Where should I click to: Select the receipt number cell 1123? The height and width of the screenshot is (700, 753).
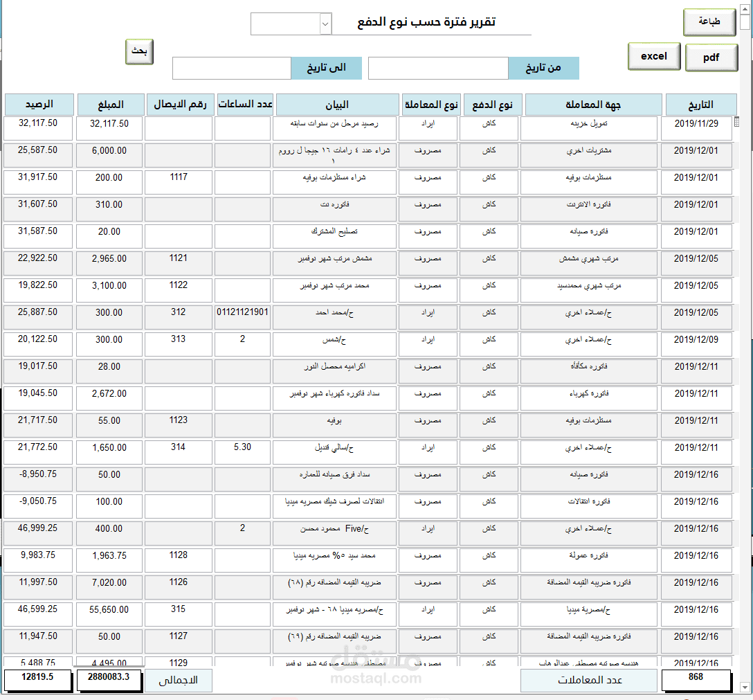pyautogui.click(x=178, y=425)
